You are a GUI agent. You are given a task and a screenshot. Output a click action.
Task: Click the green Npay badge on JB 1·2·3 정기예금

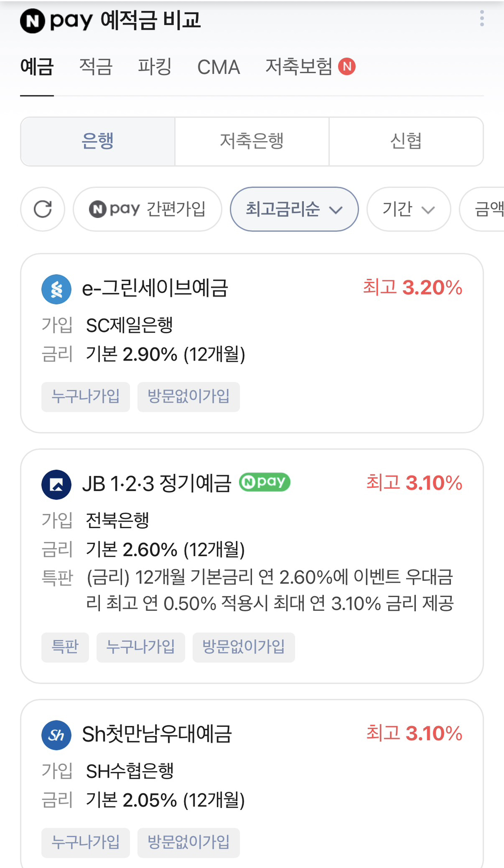pos(265,482)
